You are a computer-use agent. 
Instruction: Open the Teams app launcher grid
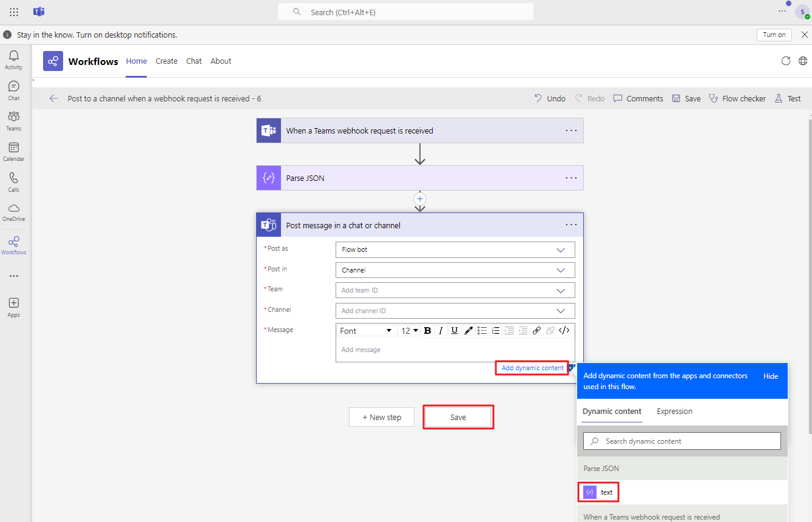tap(14, 12)
